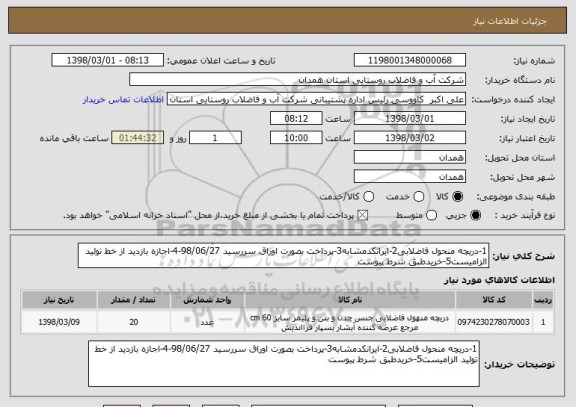The width and height of the screenshot is (576, 407).
Task: Toggle the اسناد خزانه اسلامی payment checkbox
Action: click(x=363, y=215)
